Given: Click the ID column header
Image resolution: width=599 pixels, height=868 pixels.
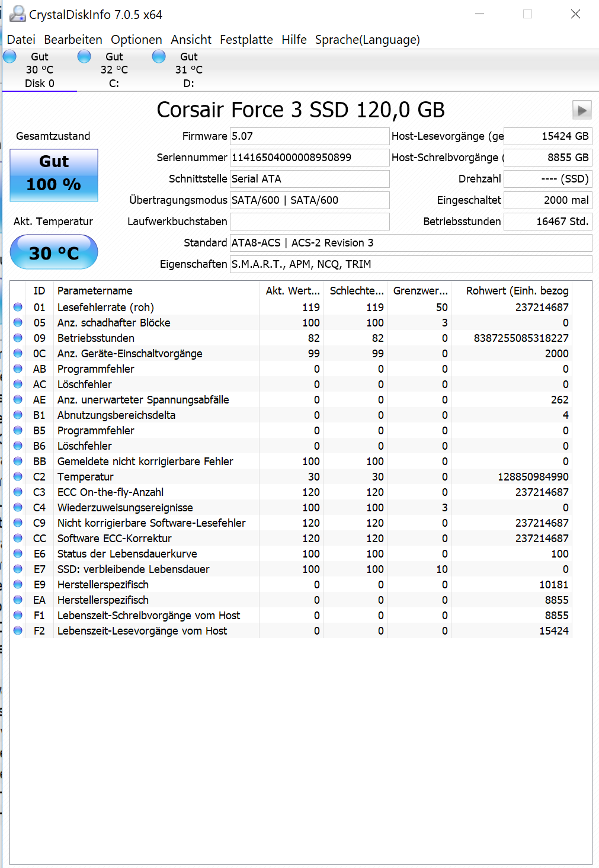Looking at the screenshot, I should (x=39, y=291).
